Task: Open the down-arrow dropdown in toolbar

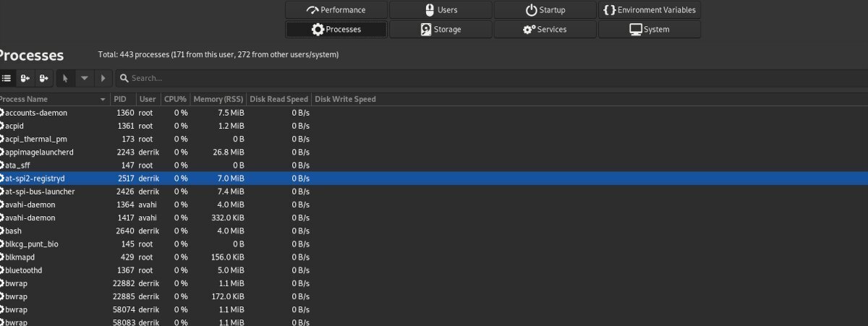Action: (85, 78)
